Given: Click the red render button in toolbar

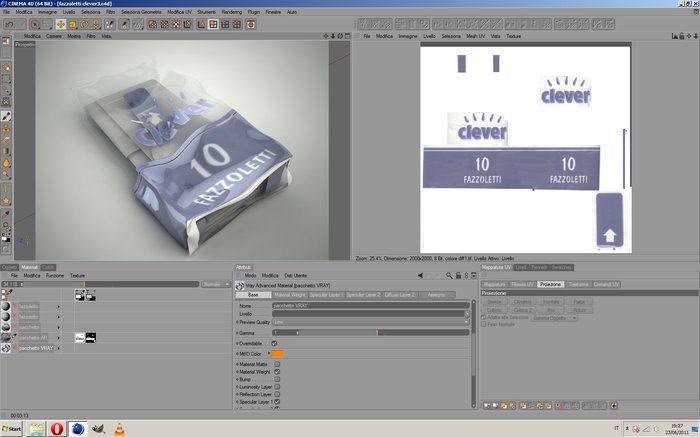Looking at the screenshot, I should coord(251,24).
